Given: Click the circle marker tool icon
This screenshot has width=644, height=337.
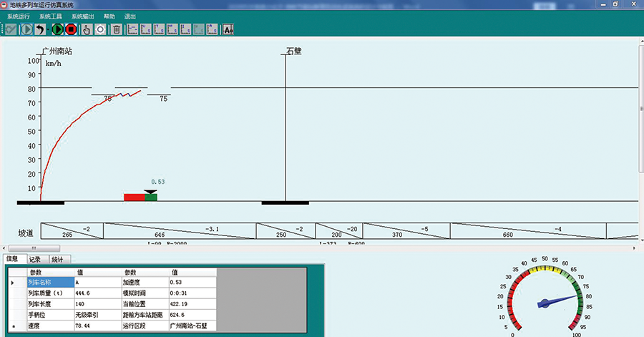Looking at the screenshot, I should 100,29.
